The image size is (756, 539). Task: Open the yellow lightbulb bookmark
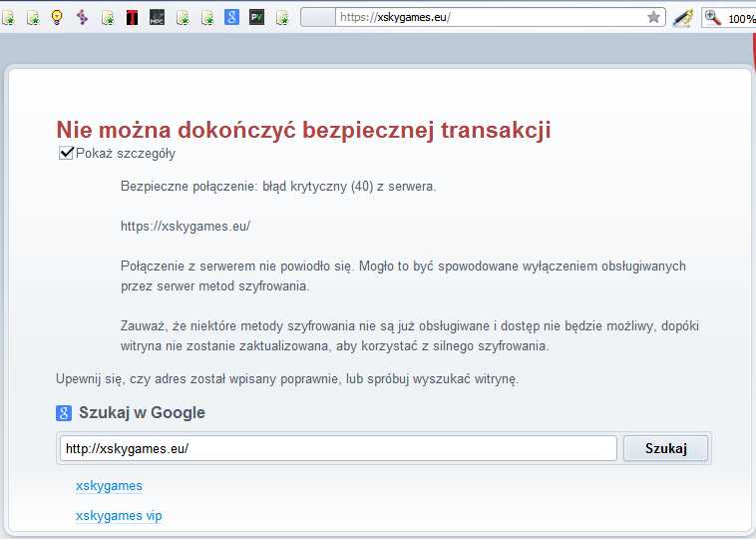[x=58, y=18]
